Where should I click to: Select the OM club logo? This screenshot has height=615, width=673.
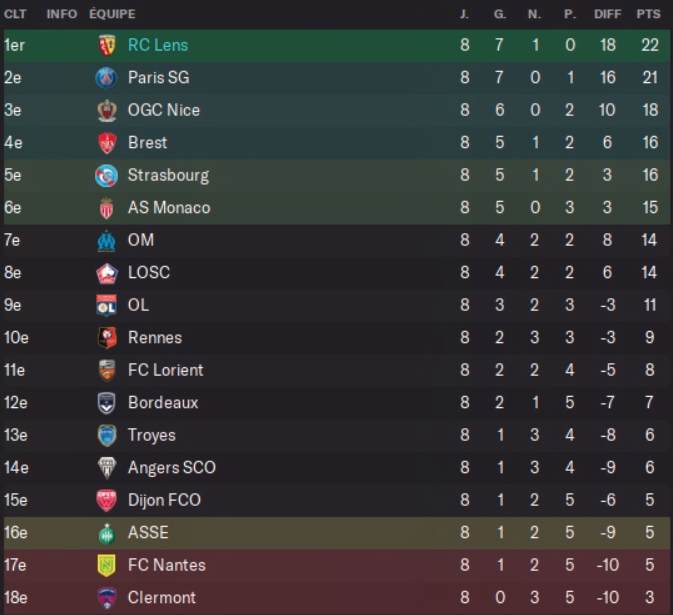[x=106, y=240]
